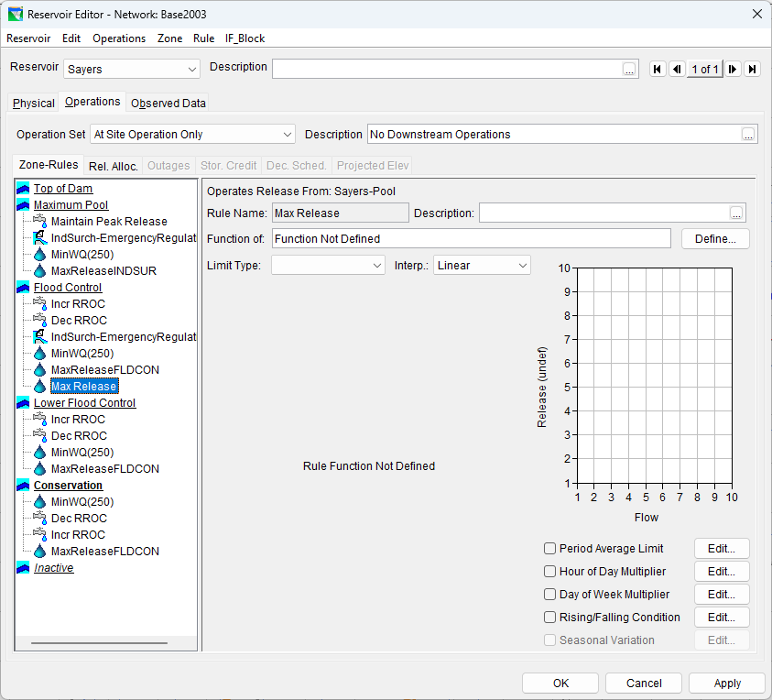Open the Operations menu in the menu bar
The width and height of the screenshot is (772, 700).
tap(119, 38)
